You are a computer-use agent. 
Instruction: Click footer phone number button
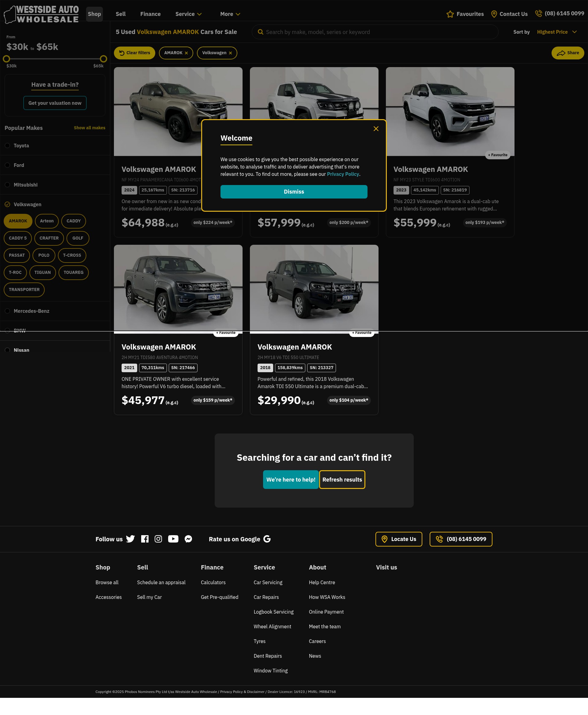(461, 539)
